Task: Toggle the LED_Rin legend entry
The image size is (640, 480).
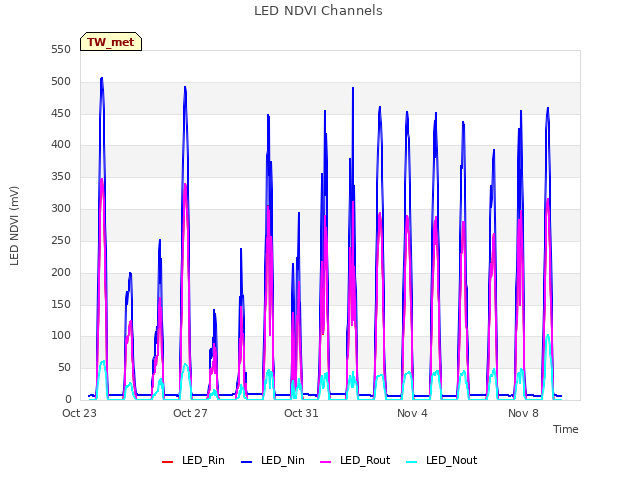Action: coord(193,460)
